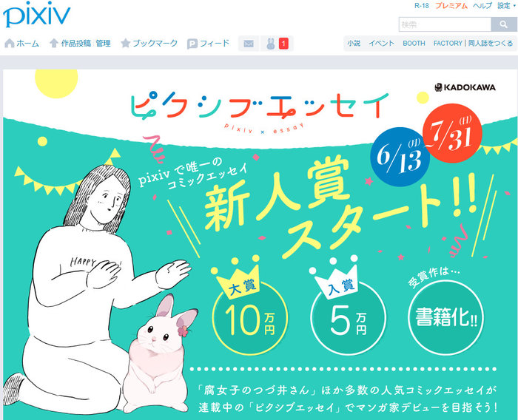518x420 pixels.
Task: Click the home house icon
Action: pyautogui.click(x=10, y=43)
